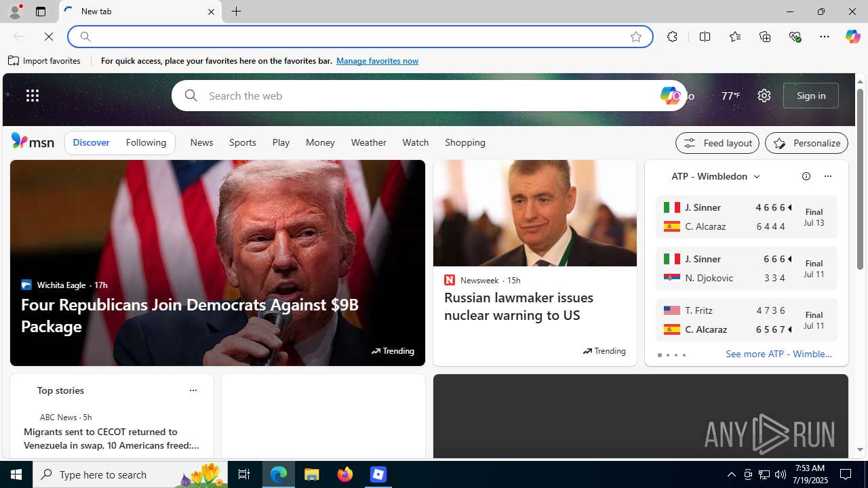Open Four Republicans Join Democrats article
868x488 pixels.
click(x=190, y=315)
